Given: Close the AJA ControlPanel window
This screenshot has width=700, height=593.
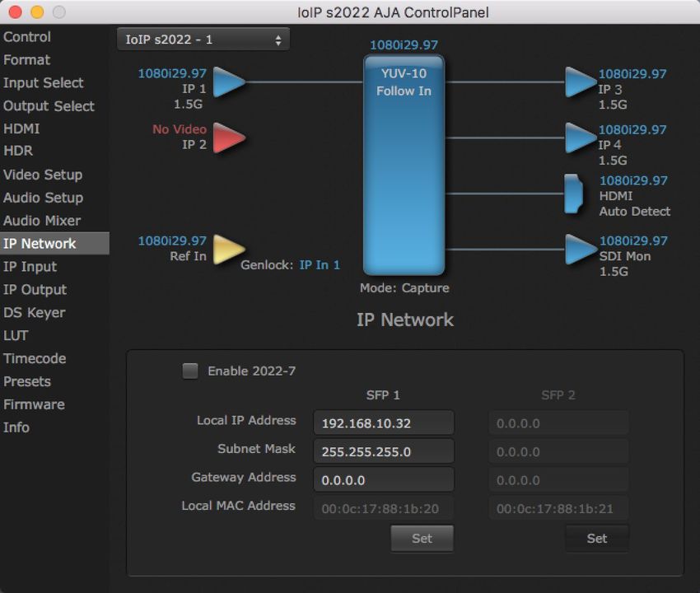Looking at the screenshot, I should 15,12.
